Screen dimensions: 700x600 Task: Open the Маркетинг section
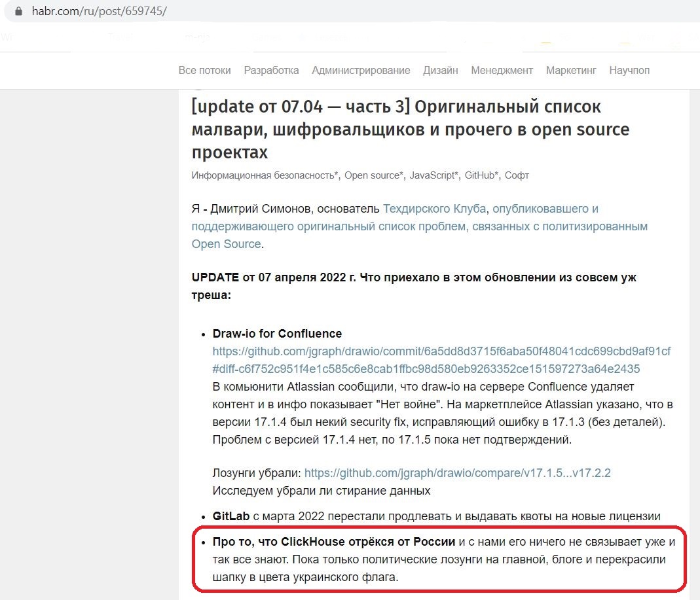pos(571,71)
